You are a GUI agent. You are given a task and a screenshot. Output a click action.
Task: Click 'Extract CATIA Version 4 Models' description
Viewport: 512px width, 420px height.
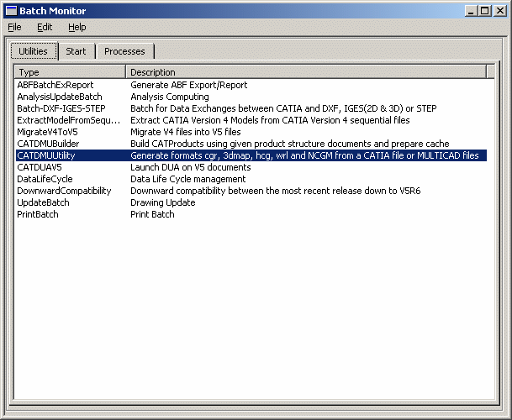(x=270, y=120)
